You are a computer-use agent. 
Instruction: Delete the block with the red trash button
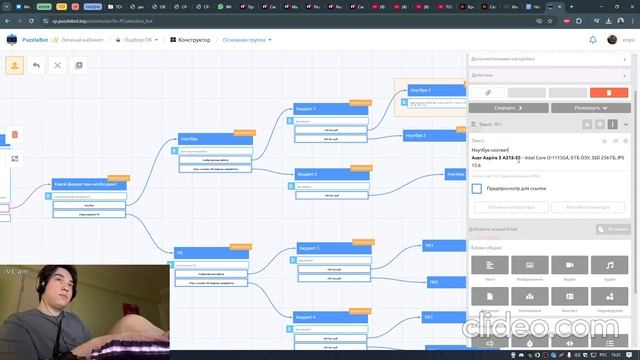tap(609, 93)
